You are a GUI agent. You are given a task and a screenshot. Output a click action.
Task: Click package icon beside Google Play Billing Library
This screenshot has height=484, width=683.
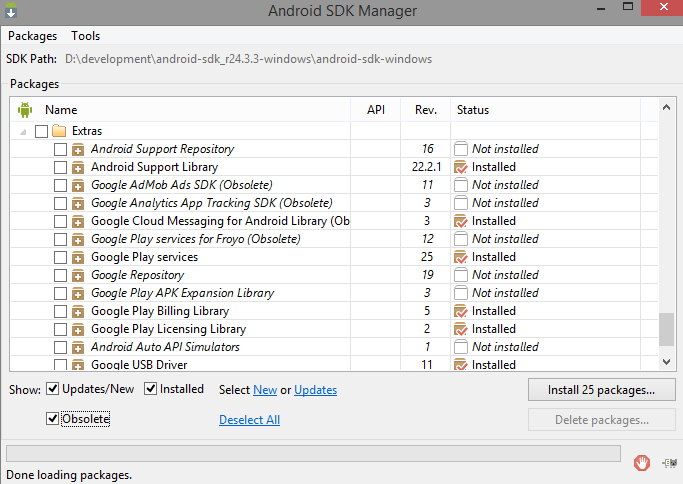click(78, 311)
